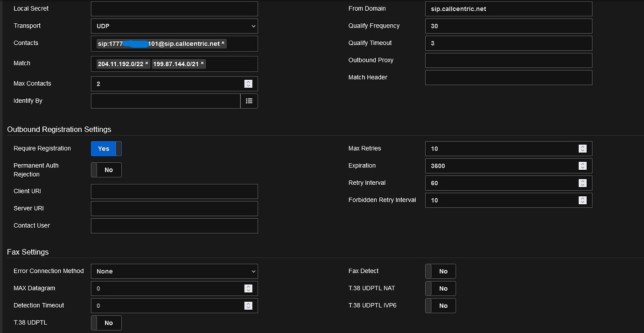Click the Server URI input field

pyautogui.click(x=174, y=208)
